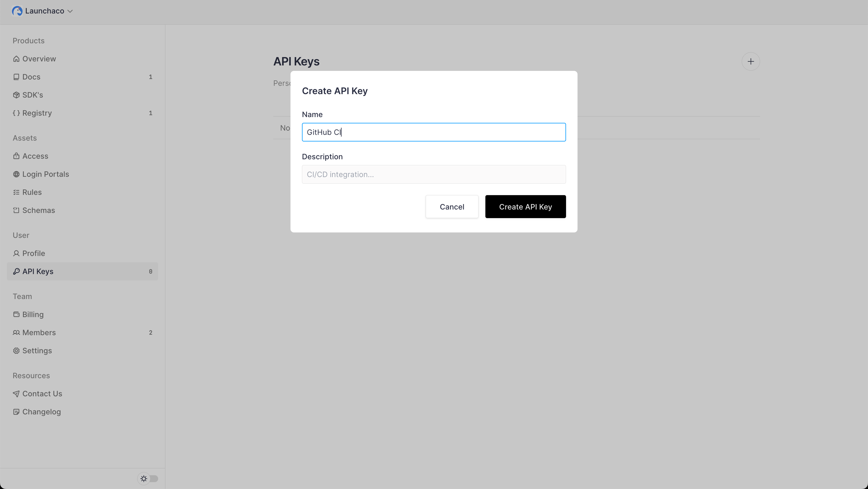Viewport: 868px width, 489px height.
Task: Open the Launchaco workspace dropdown chevron
Action: click(x=70, y=11)
